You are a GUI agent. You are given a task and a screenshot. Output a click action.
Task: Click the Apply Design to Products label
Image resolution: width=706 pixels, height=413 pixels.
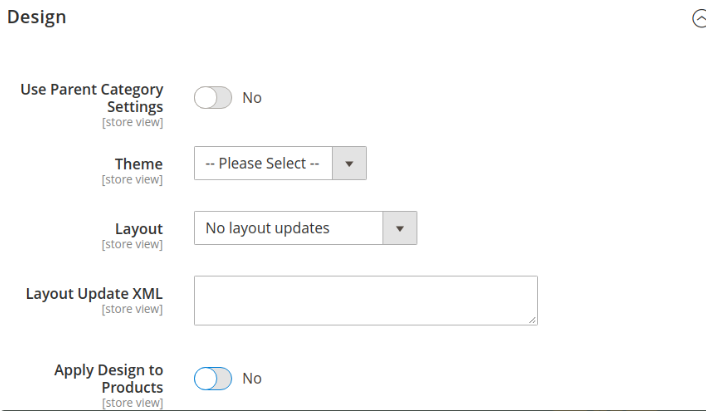[x=109, y=378]
